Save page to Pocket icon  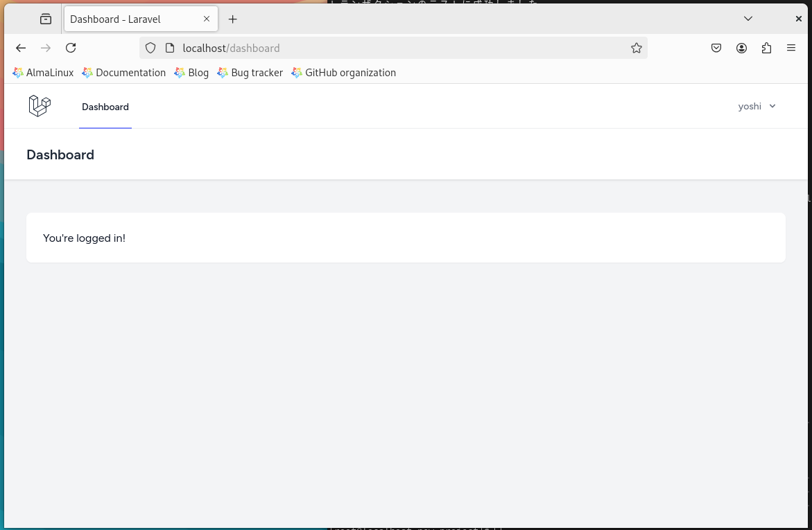[716, 48]
